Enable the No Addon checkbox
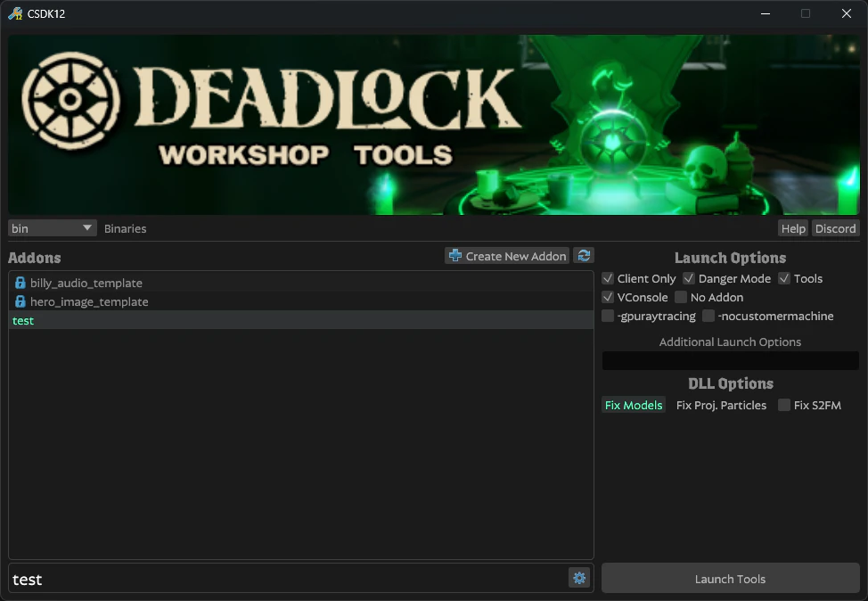Image resolution: width=868 pixels, height=601 pixels. 681,297
